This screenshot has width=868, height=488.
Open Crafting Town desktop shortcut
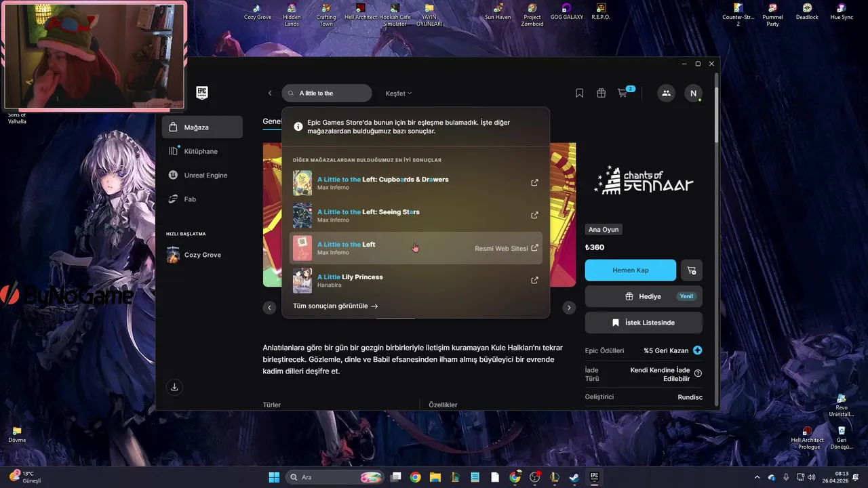tap(326, 15)
